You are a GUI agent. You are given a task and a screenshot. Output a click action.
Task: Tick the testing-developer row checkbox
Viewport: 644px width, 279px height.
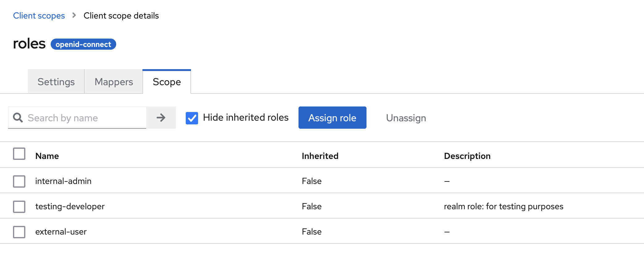19,207
